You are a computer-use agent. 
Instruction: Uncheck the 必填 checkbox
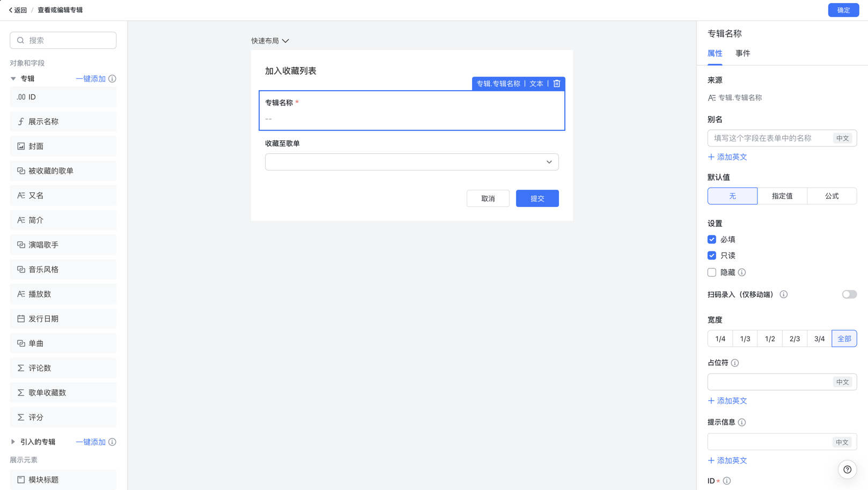tap(712, 240)
